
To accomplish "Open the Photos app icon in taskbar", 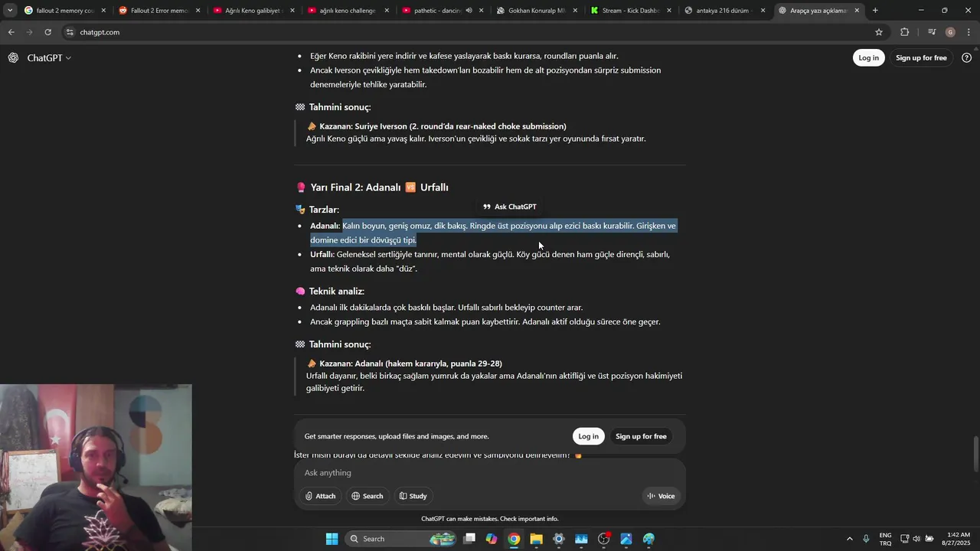I will click(626, 539).
